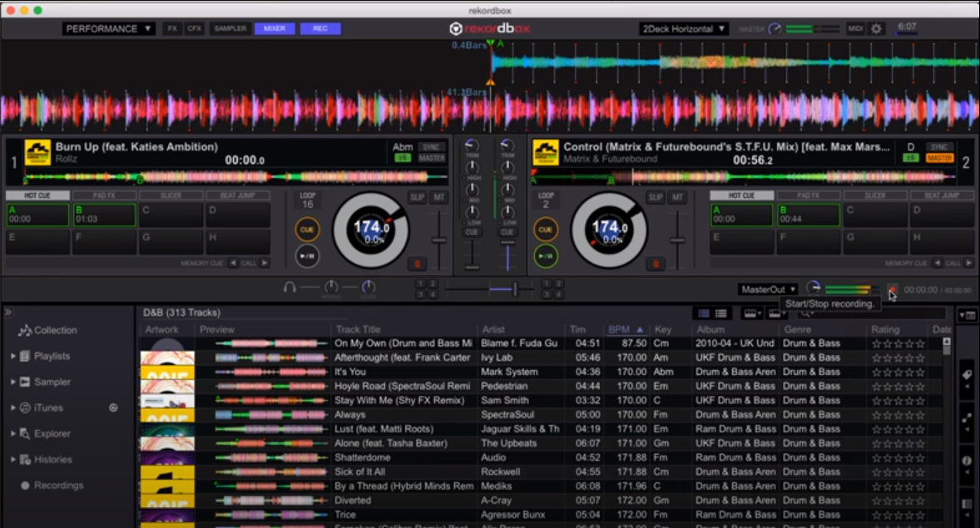
Task: Click the MIDI icon in the top bar
Action: (854, 27)
